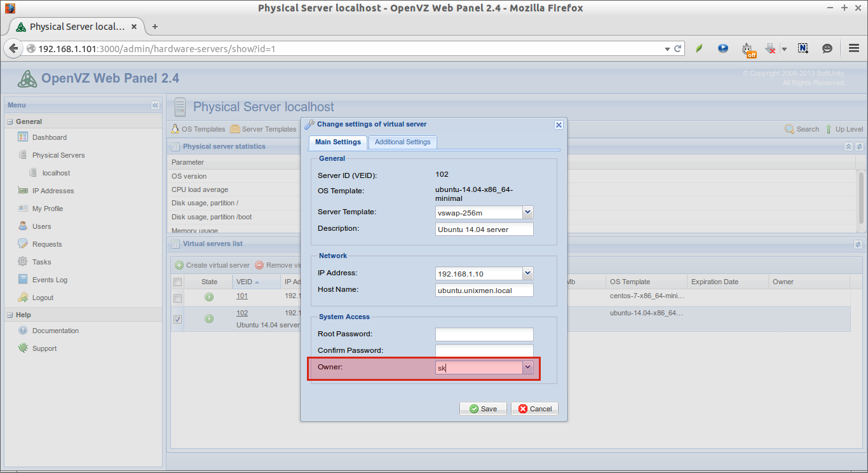
Task: Open the Users section
Action: [42, 226]
